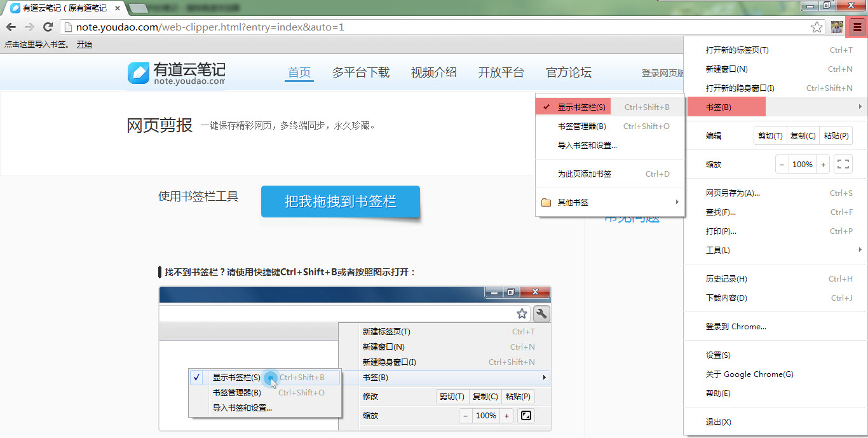Screen dimensions: 868x438
Task: Click the folder icon of 其他书签
Action: coord(546,202)
